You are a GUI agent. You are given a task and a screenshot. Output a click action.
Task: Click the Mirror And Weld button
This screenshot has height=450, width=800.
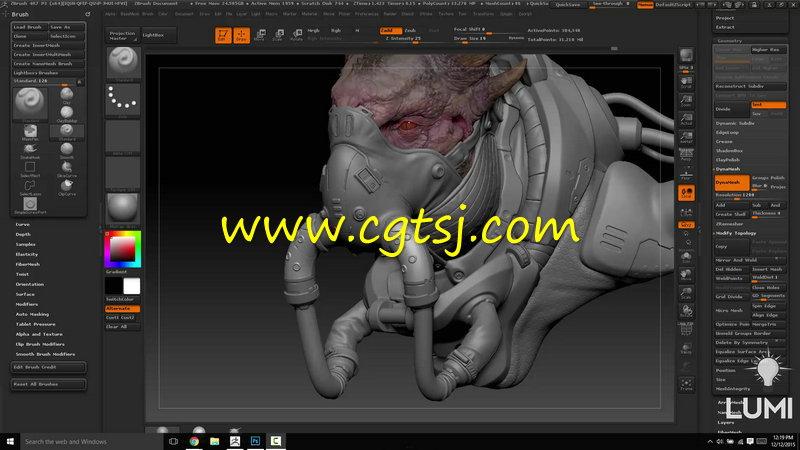(x=750, y=260)
